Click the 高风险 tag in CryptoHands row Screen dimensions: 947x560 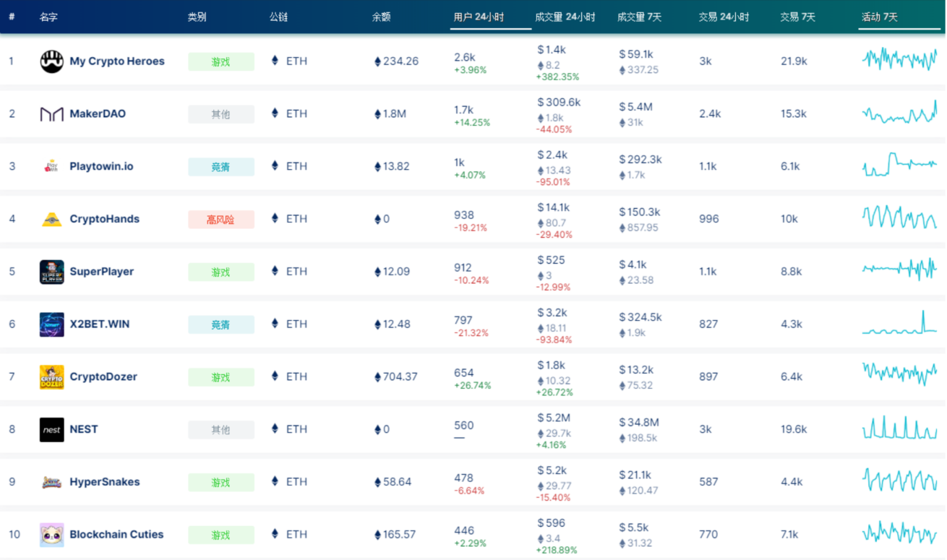(221, 220)
